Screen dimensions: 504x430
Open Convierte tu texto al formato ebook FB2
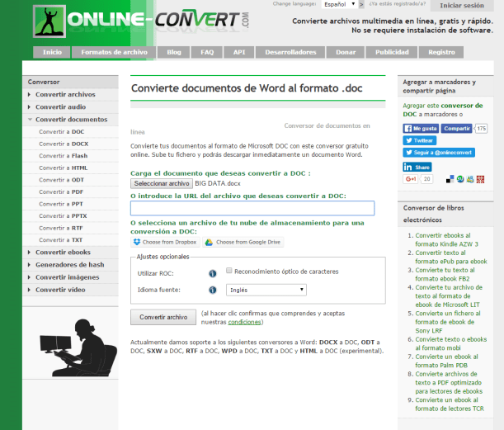pos(445,274)
